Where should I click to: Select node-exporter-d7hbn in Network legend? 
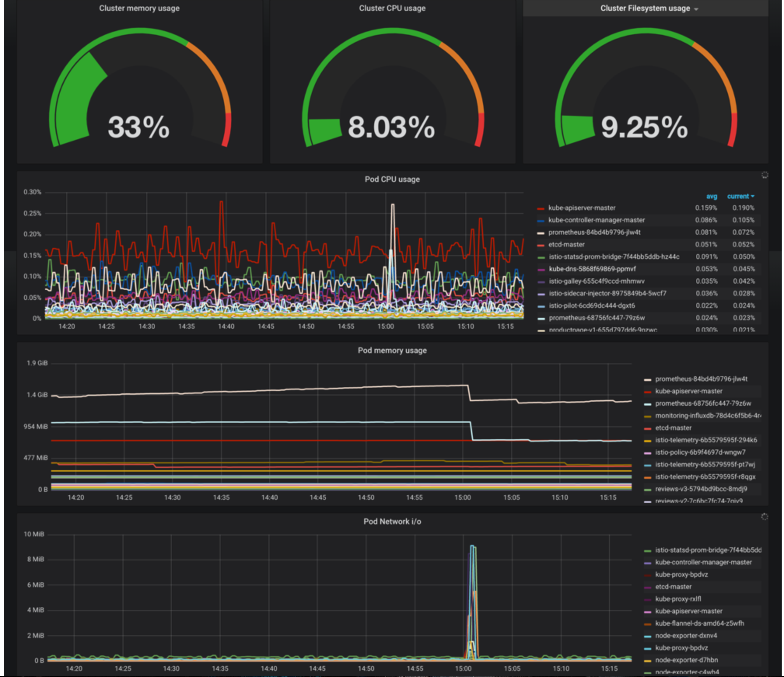pos(686,660)
